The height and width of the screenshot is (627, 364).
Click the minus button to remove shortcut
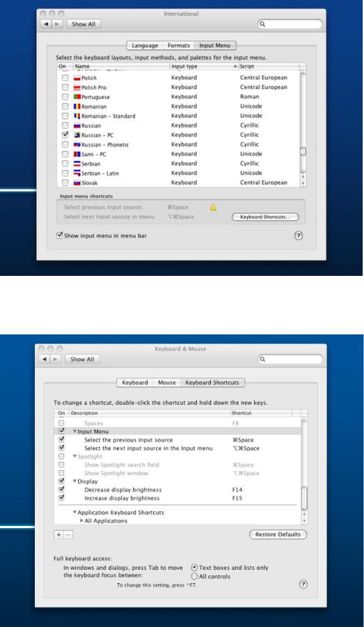pyautogui.click(x=68, y=534)
